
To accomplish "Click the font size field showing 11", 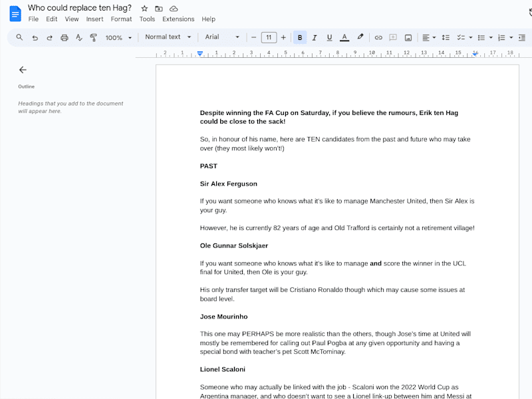I will click(269, 37).
